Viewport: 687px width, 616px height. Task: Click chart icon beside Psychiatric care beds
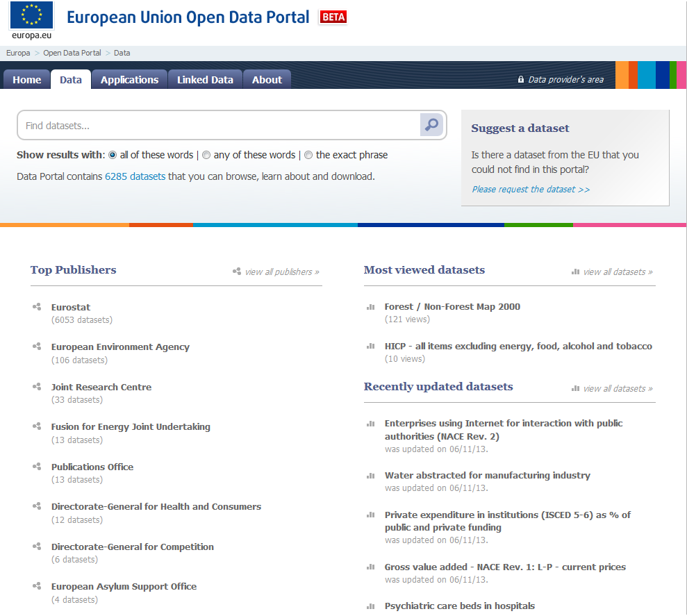click(x=371, y=606)
